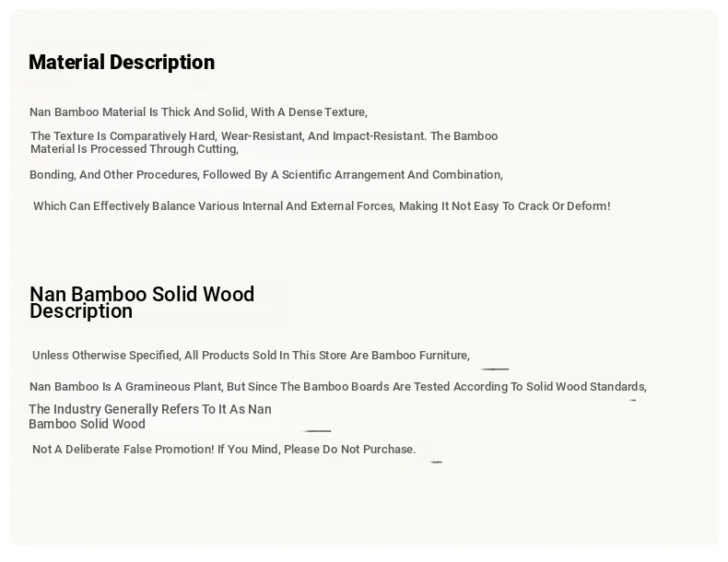Click the line Which Can Effectively Balance Various

[322, 206]
